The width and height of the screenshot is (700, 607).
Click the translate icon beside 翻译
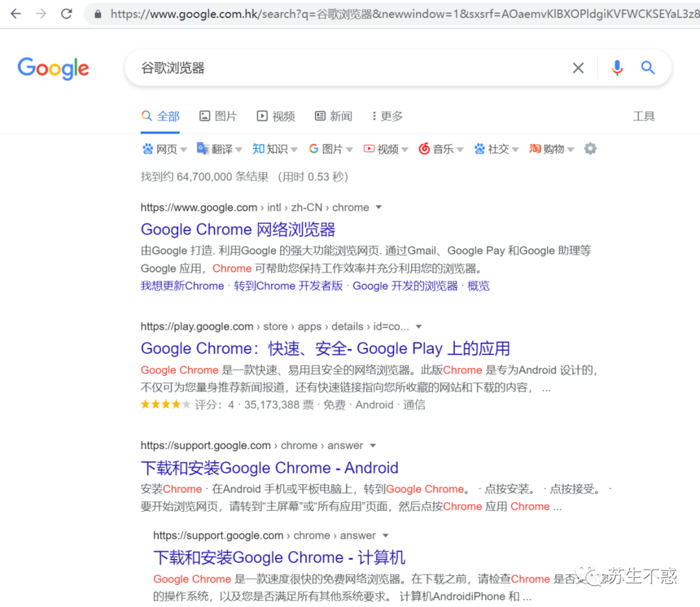(203, 148)
